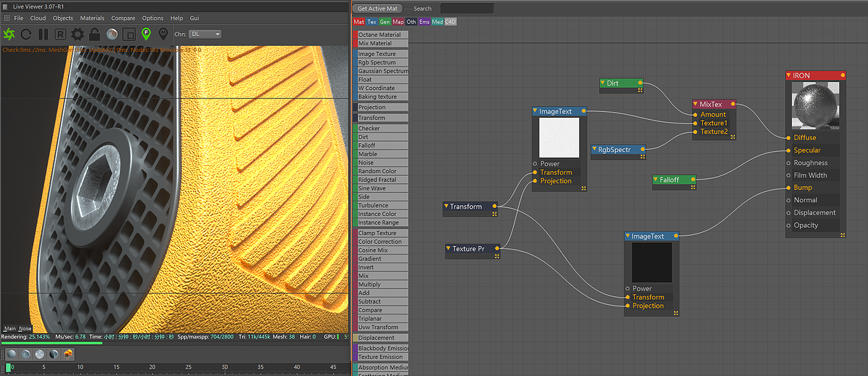The height and width of the screenshot is (376, 868).
Task: Click the material picker pin icon
Action: click(x=163, y=34)
